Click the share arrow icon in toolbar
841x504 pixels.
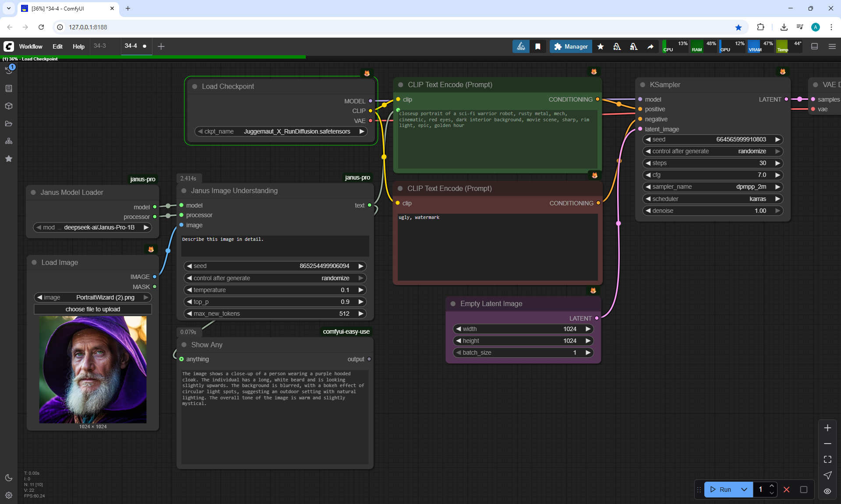(650, 46)
